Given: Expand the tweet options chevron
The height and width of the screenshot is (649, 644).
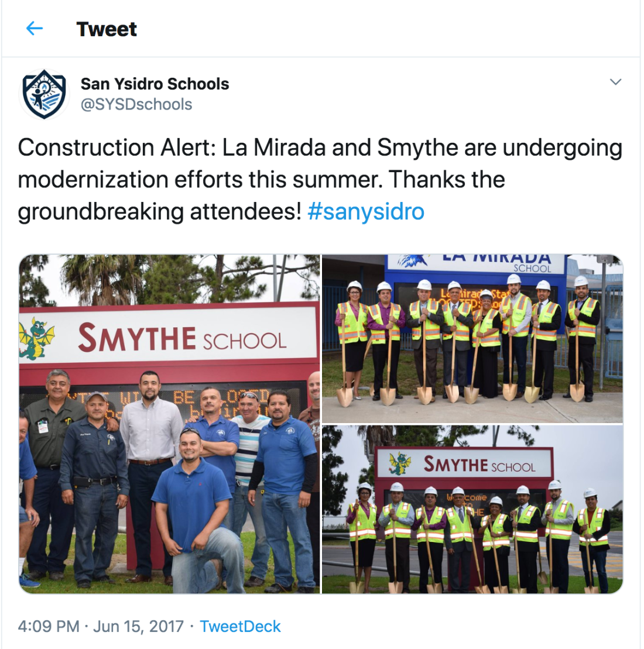Looking at the screenshot, I should point(615,82).
